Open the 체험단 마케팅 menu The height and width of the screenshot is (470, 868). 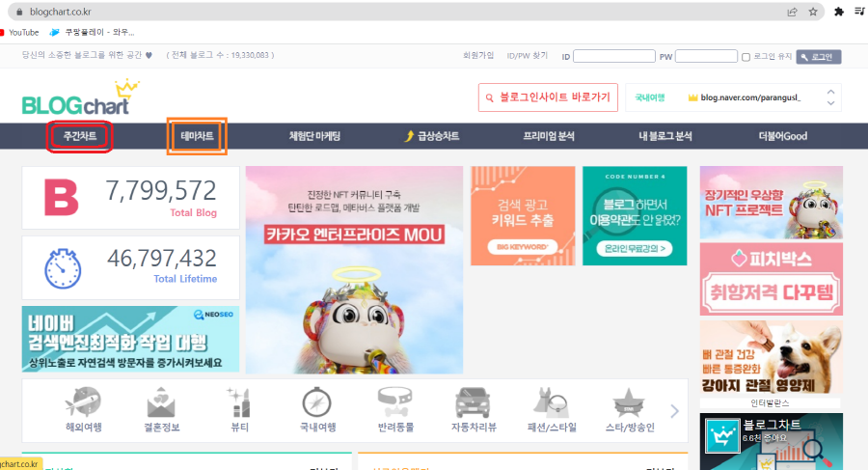coord(314,136)
